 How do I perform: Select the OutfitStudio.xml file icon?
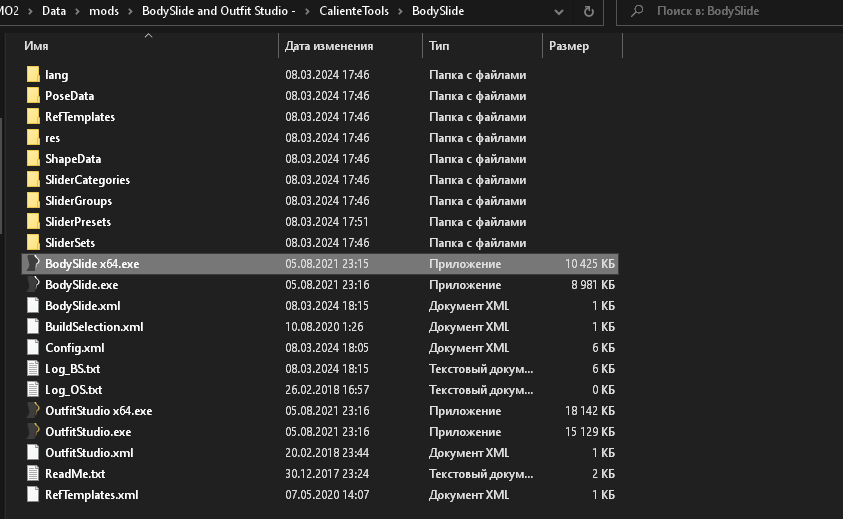point(33,452)
